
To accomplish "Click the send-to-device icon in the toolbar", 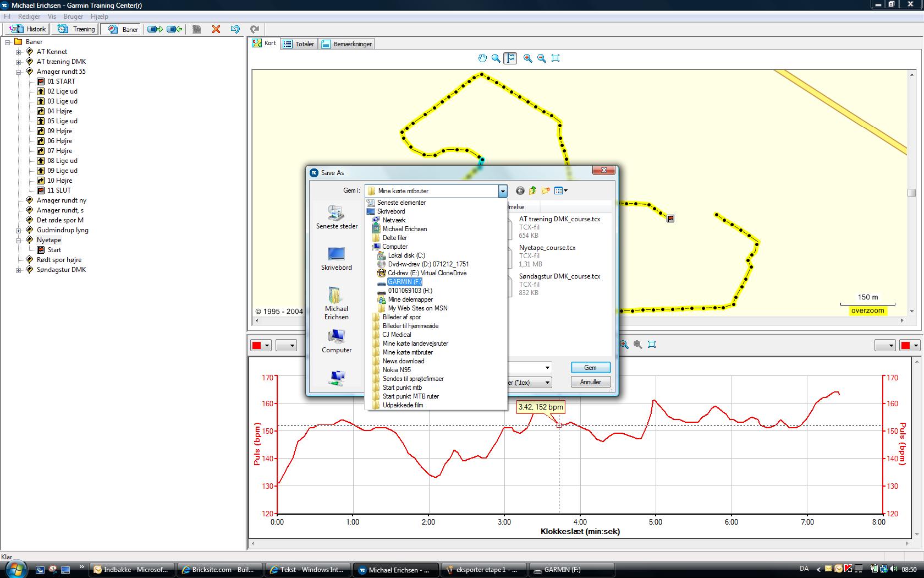I will pos(155,29).
